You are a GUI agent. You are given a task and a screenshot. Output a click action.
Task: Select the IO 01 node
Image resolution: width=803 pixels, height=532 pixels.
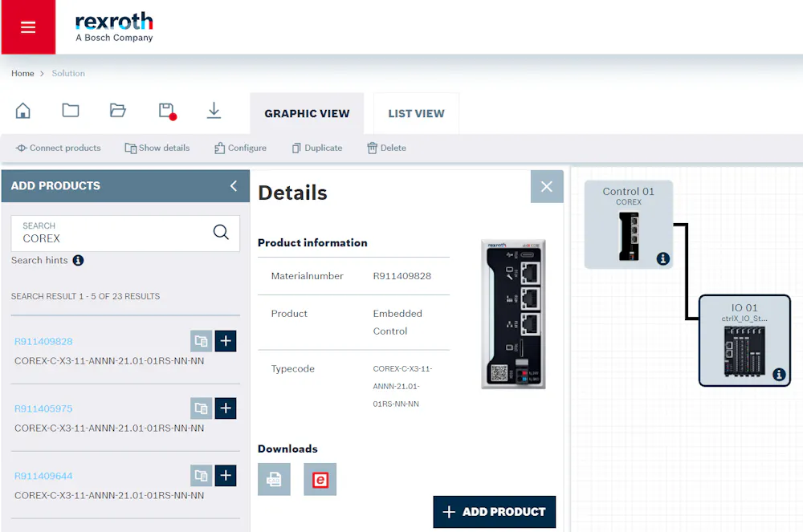pos(744,340)
